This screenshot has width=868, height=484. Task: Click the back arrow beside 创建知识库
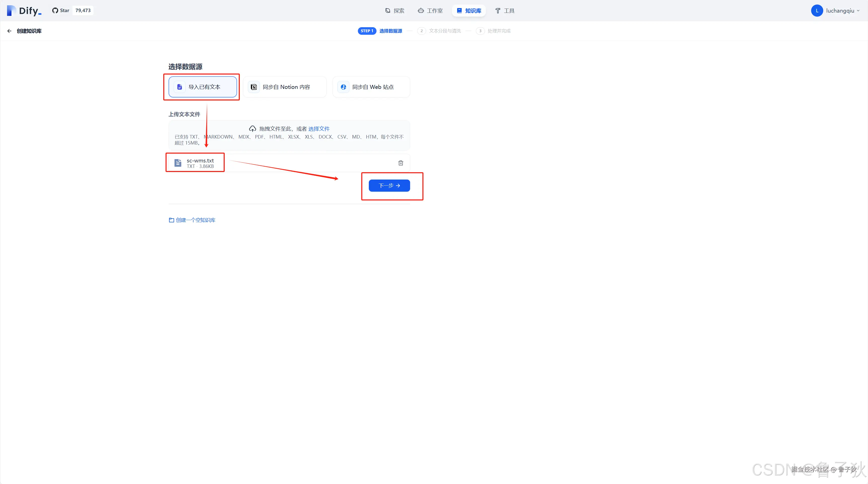[9, 31]
